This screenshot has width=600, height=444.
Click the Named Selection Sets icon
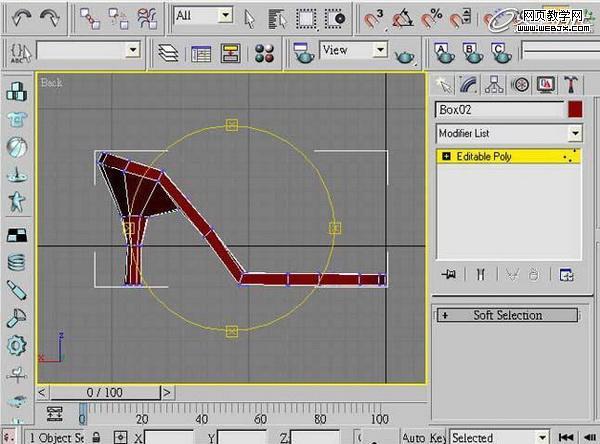click(20, 53)
